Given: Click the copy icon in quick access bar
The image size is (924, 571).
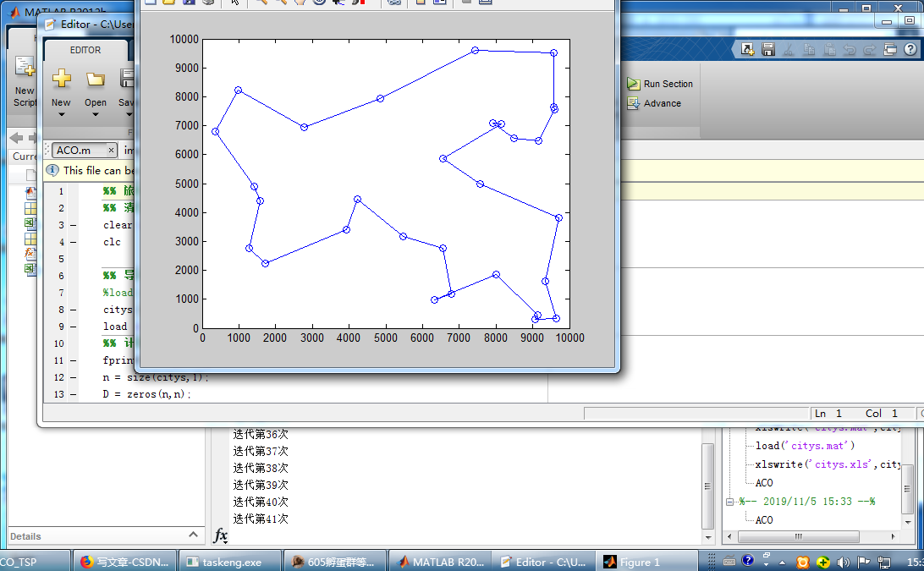Looking at the screenshot, I should (x=809, y=50).
